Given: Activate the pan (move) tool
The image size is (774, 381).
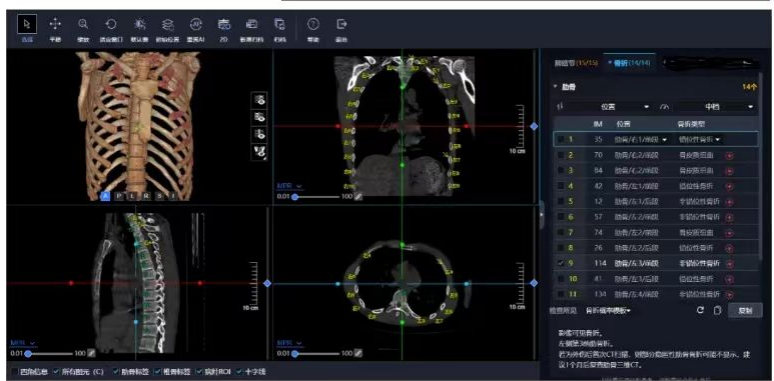Looking at the screenshot, I should pyautogui.click(x=55, y=24).
